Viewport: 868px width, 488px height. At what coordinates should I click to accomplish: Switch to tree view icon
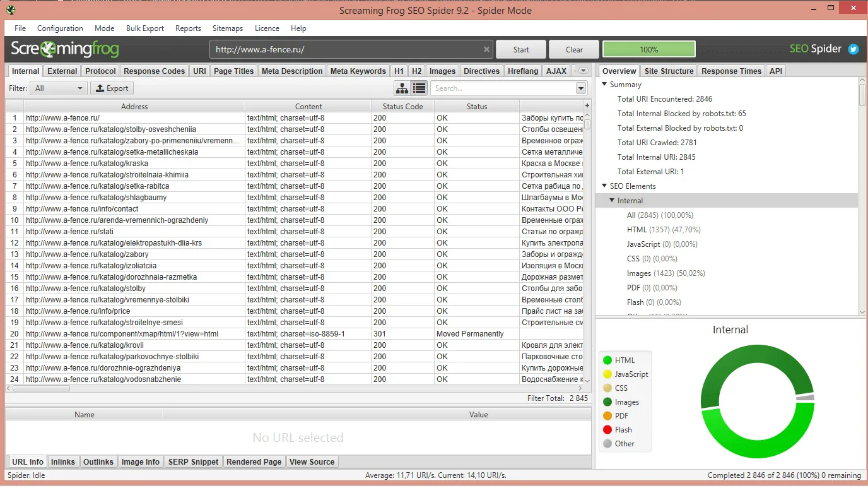tap(402, 88)
